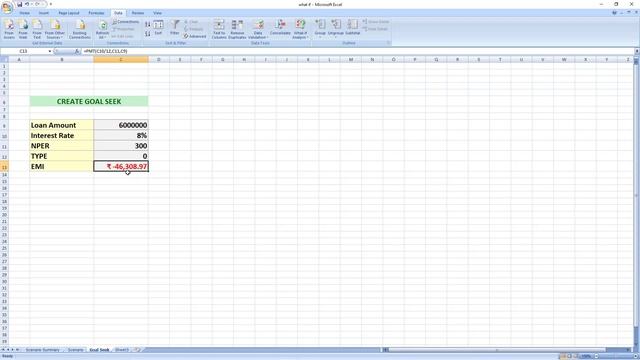
Task: Click Sort A to Z icon
Action: click(x=148, y=25)
